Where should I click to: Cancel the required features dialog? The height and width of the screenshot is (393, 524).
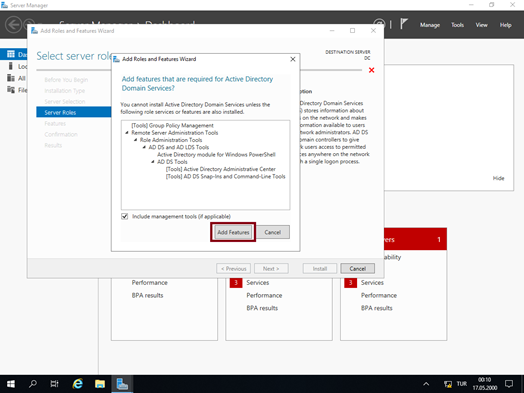273,232
